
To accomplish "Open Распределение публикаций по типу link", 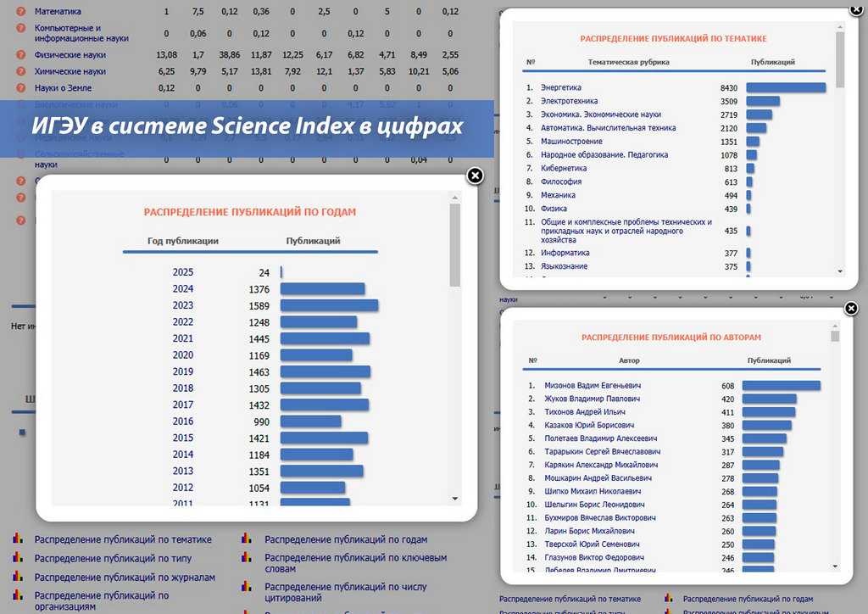I will click(113, 559).
